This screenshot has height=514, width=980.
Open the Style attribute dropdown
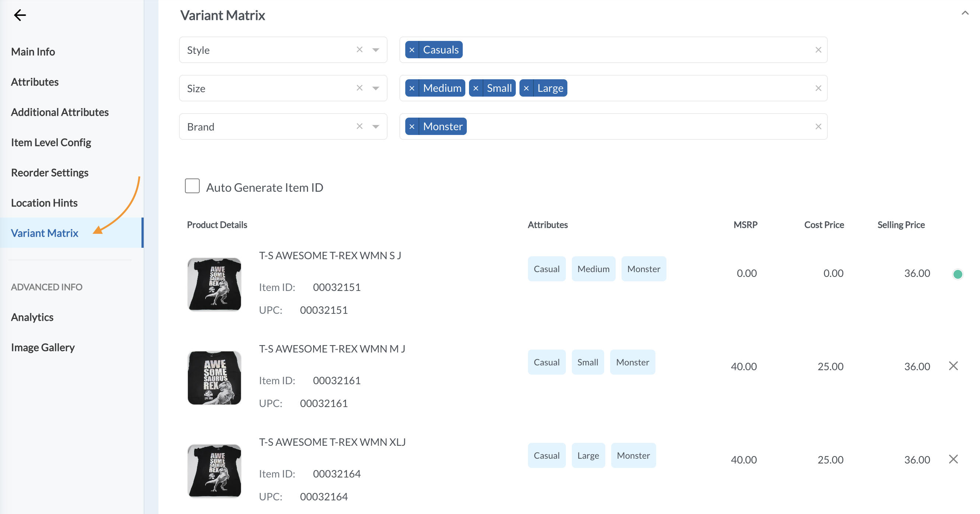tap(375, 50)
